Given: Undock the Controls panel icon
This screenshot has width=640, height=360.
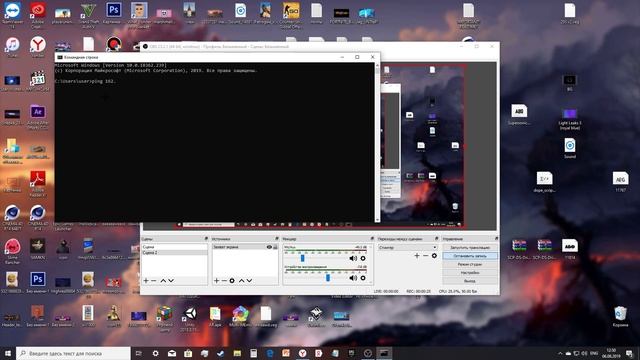Looking at the screenshot, I should [496, 239].
